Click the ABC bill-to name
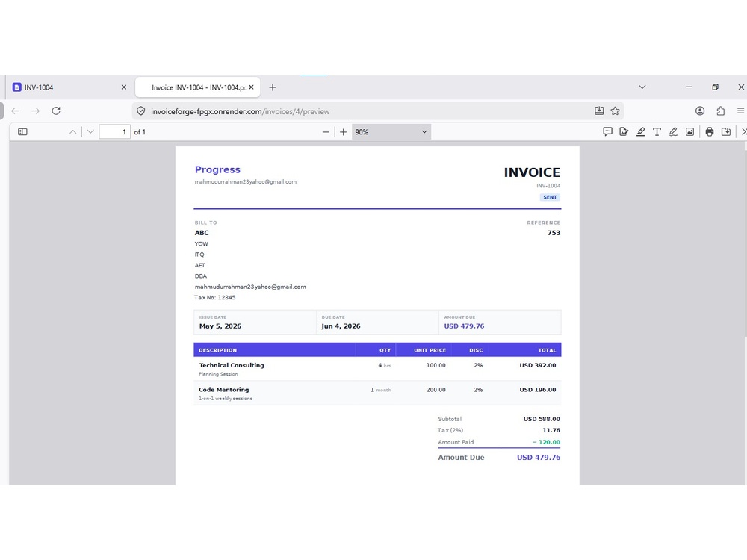747x560 pixels. coord(202,233)
